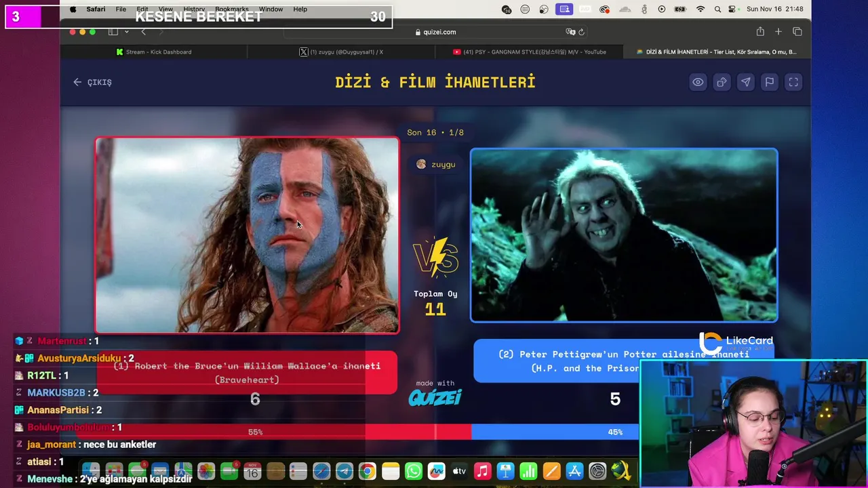Viewport: 868px width, 488px height.
Task: Open the Safari menu
Action: (96, 9)
